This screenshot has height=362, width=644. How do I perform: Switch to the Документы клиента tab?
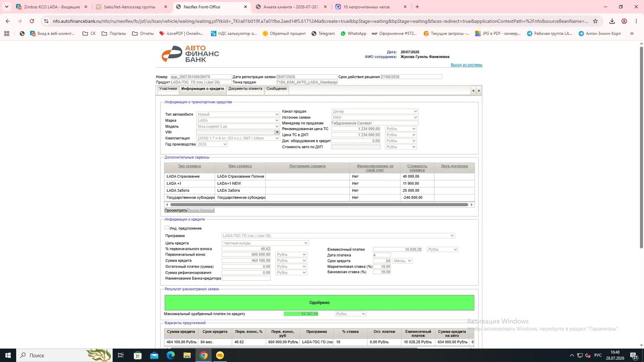[245, 89]
